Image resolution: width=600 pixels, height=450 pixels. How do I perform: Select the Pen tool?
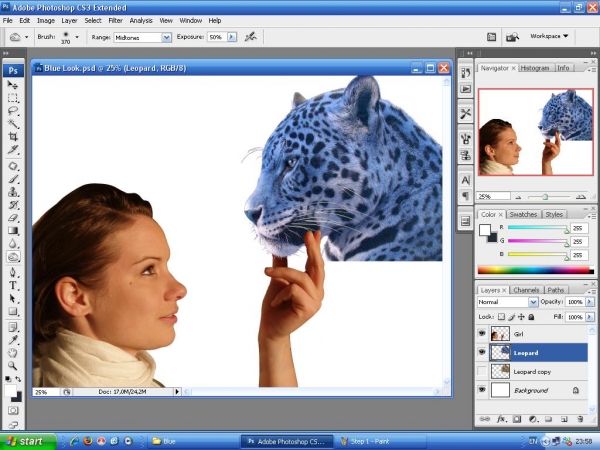13,272
